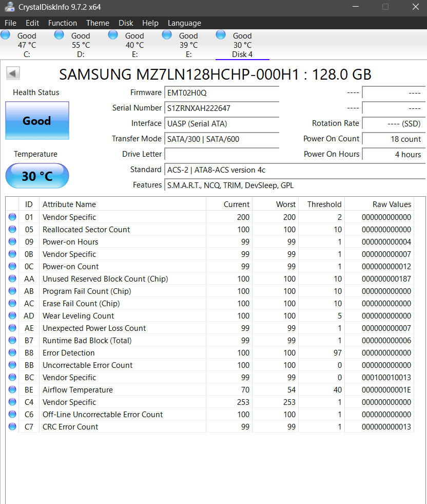
Task: Click status orb for ID BC row
Action: (12, 377)
